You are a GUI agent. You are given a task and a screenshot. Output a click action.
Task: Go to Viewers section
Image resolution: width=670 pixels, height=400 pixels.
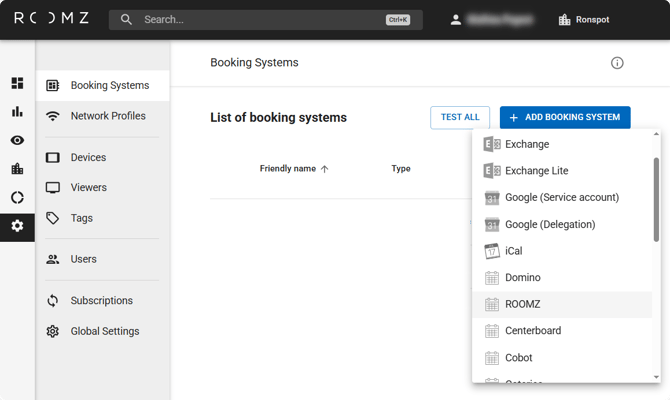click(x=103, y=188)
